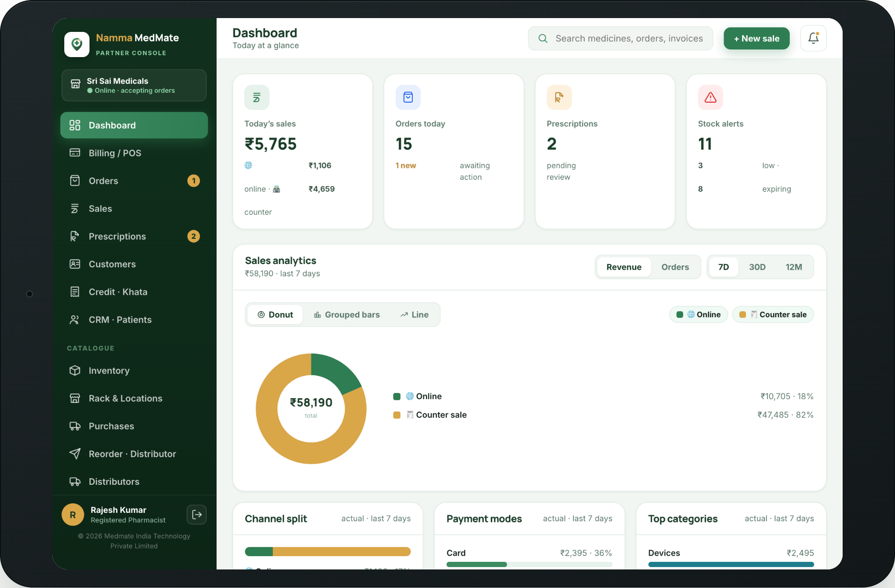Open Orders in the sidebar
This screenshot has width=895, height=588.
(x=134, y=181)
